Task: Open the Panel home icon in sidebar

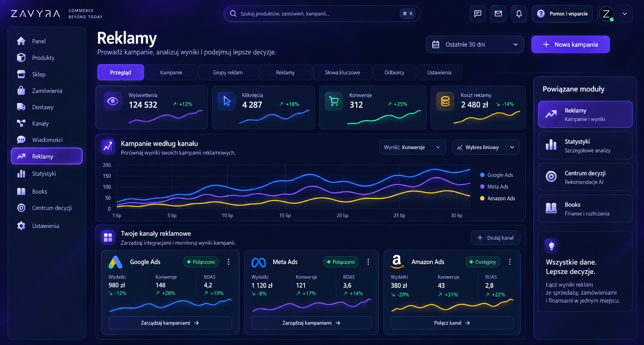Action: (x=21, y=41)
